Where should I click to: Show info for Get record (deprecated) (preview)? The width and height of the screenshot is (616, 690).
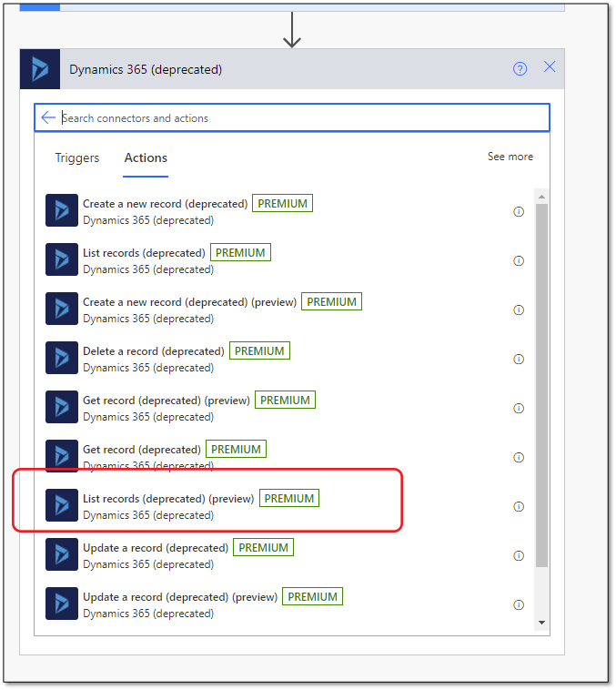coord(519,409)
